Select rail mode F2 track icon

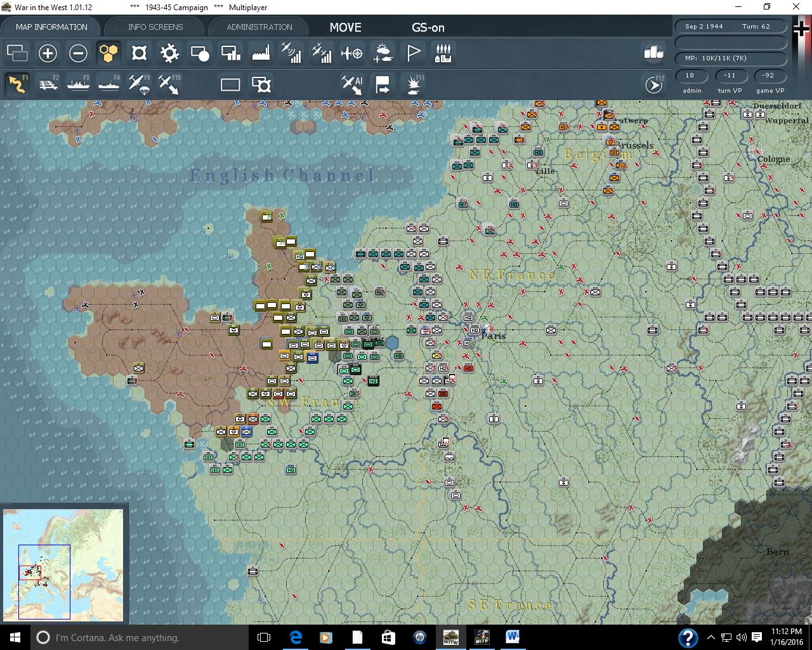point(48,84)
